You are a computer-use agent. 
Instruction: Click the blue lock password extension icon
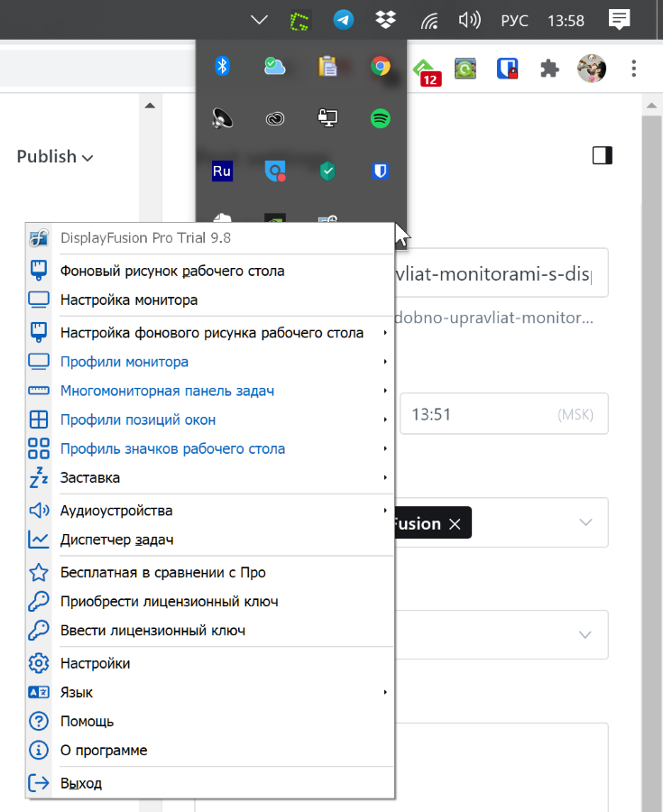pyautogui.click(x=507, y=69)
